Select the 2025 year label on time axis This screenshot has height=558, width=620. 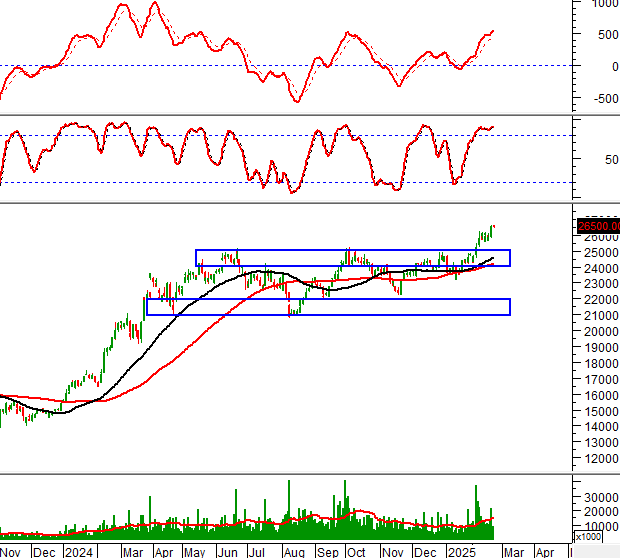coord(461,552)
